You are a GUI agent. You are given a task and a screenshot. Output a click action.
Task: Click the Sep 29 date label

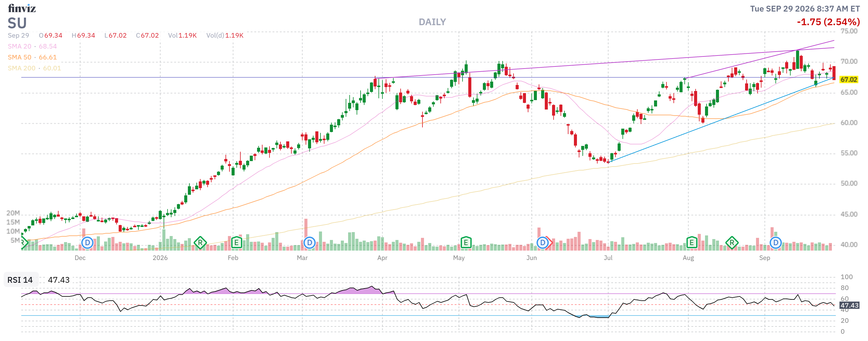(x=19, y=35)
